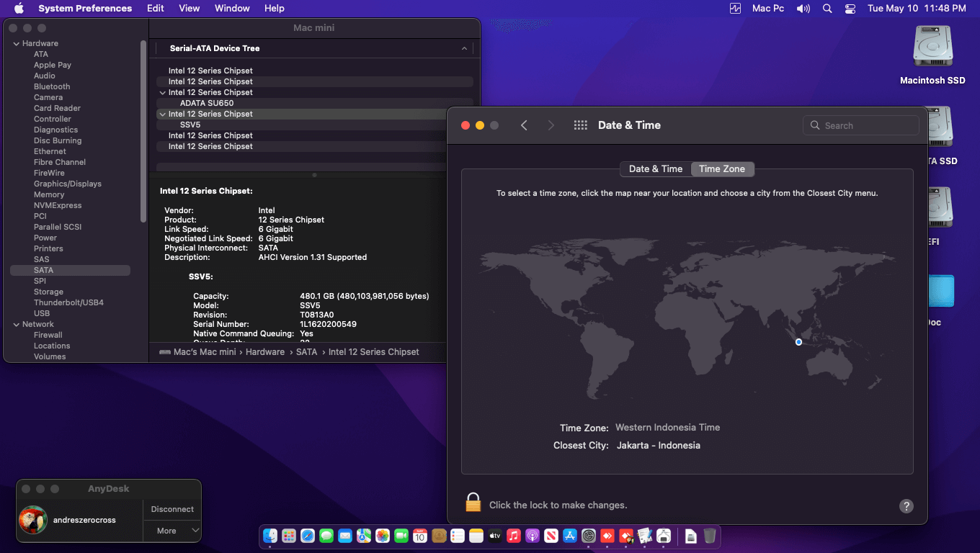This screenshot has height=553, width=980.
Task: Select ADATA SU650 in the device tree
Action: pyautogui.click(x=207, y=104)
